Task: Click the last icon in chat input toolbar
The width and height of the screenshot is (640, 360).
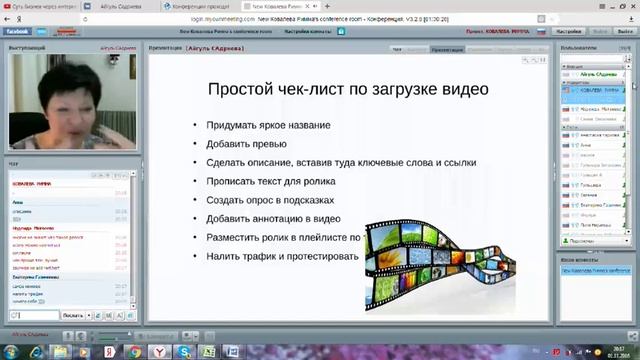Action: coord(131,315)
